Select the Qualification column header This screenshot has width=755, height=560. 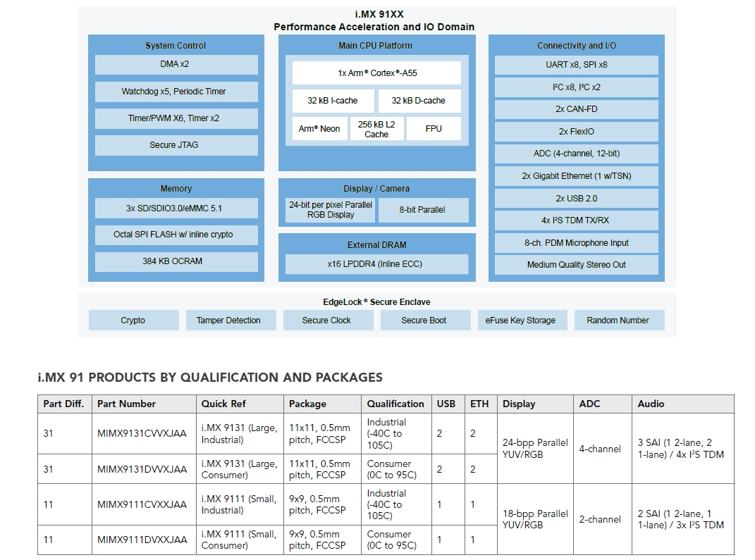(395, 404)
